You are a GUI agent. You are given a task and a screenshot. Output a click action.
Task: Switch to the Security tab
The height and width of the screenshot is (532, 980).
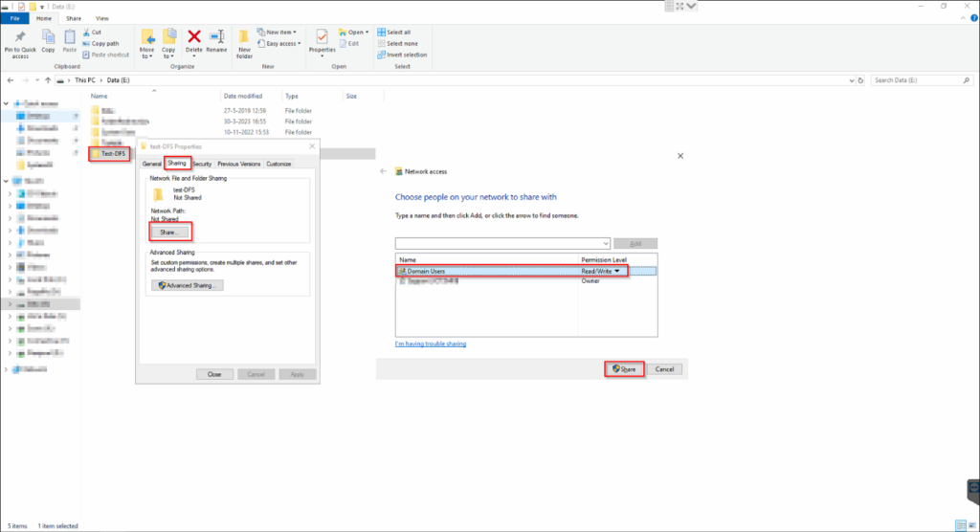click(202, 164)
